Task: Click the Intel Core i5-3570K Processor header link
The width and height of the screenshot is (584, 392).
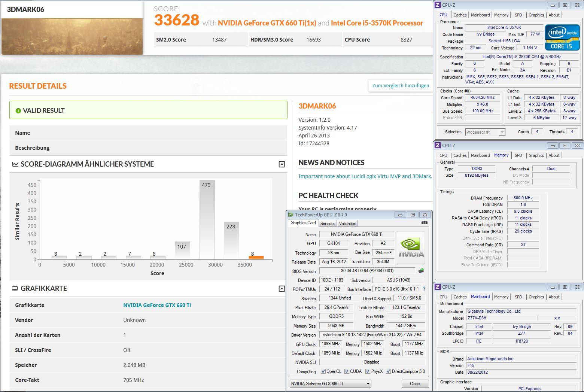Action: pyautogui.click(x=377, y=23)
